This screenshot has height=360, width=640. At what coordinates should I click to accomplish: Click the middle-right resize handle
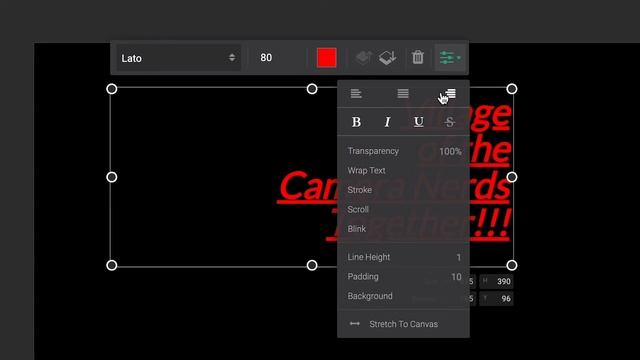tap(512, 177)
